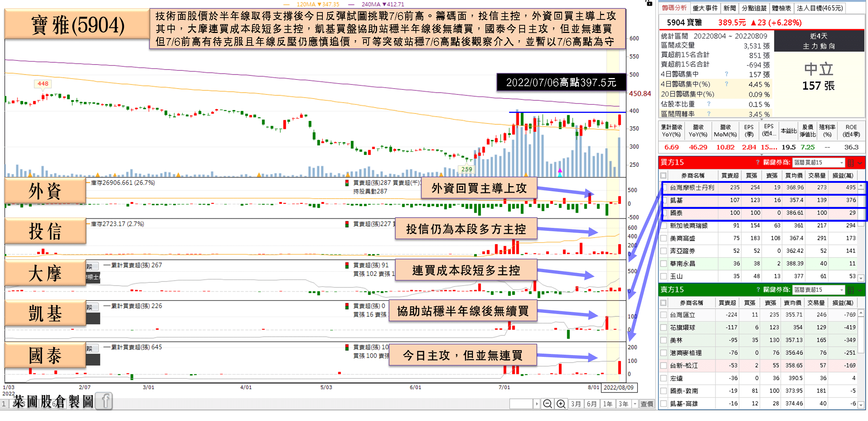Check the select-all box in buyers table
This screenshot has width=868, height=421.
coord(663,176)
